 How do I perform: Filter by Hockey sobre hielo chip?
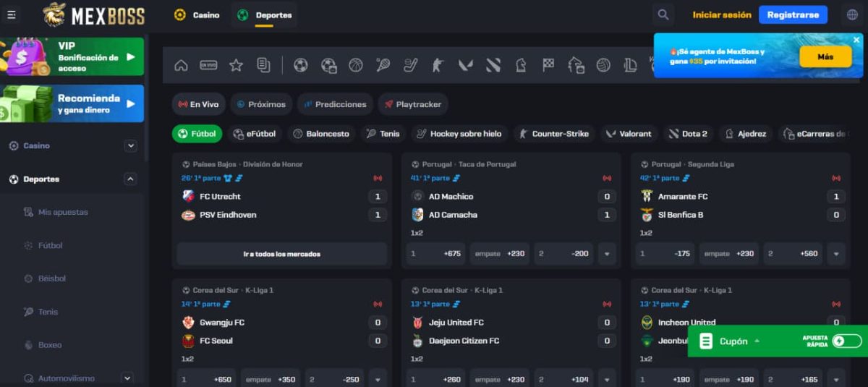459,134
